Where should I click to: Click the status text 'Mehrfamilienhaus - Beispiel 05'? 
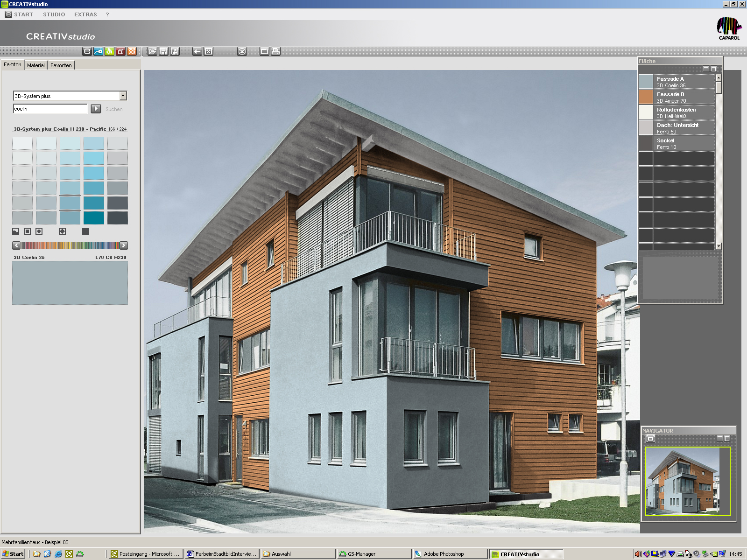coord(35,542)
